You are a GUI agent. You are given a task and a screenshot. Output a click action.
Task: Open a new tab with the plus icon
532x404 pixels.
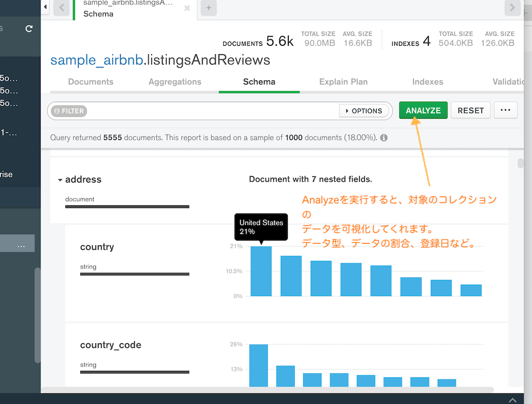(x=208, y=8)
